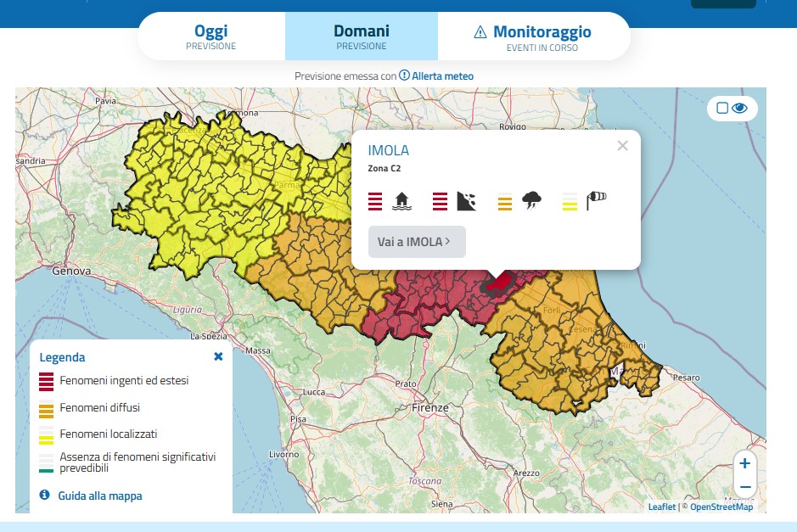Viewport: 797px width, 532px height.
Task: Click the Pavia city label on map
Action: click(x=106, y=101)
